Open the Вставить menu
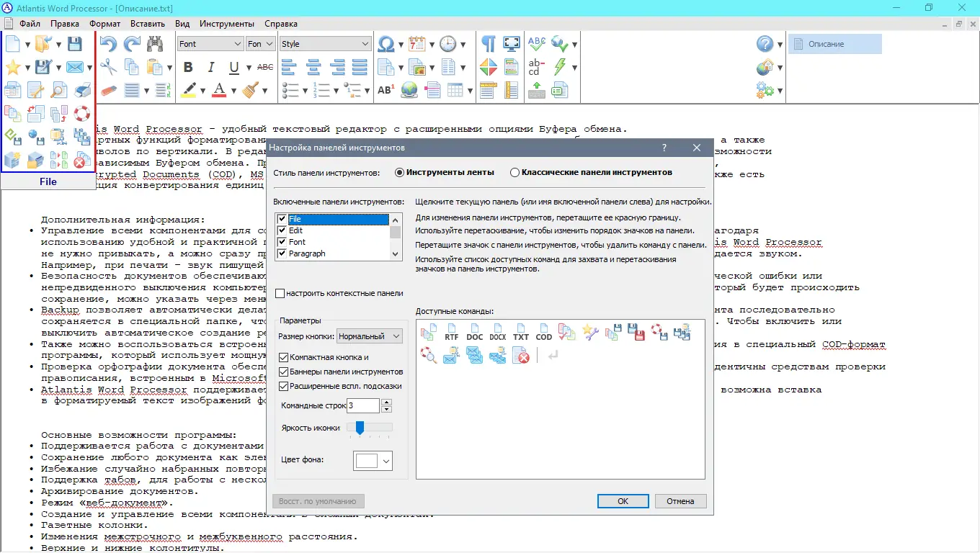Image resolution: width=980 pixels, height=553 pixels. point(148,23)
